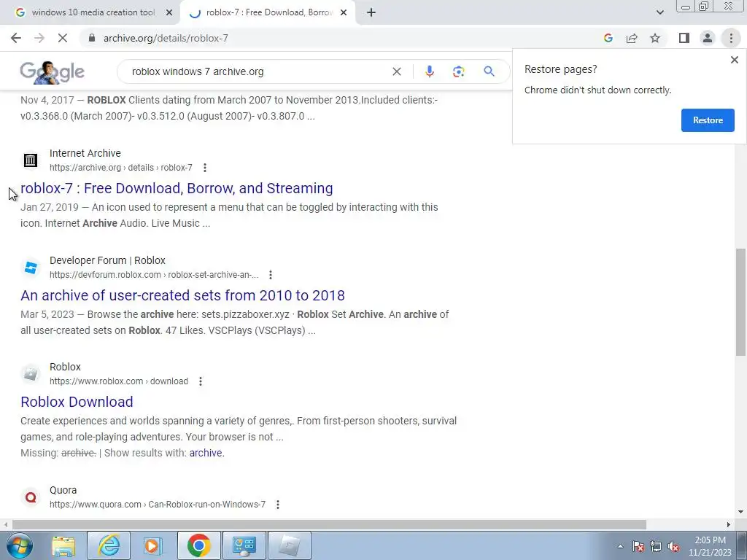Viewport: 747px width, 560px height.
Task: Click the https://www.roblox.com › download URL
Action: click(119, 381)
